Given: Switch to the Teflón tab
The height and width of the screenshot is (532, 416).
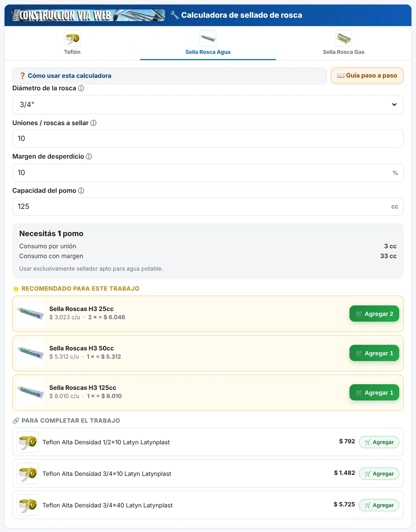Looking at the screenshot, I should pyautogui.click(x=72, y=43).
